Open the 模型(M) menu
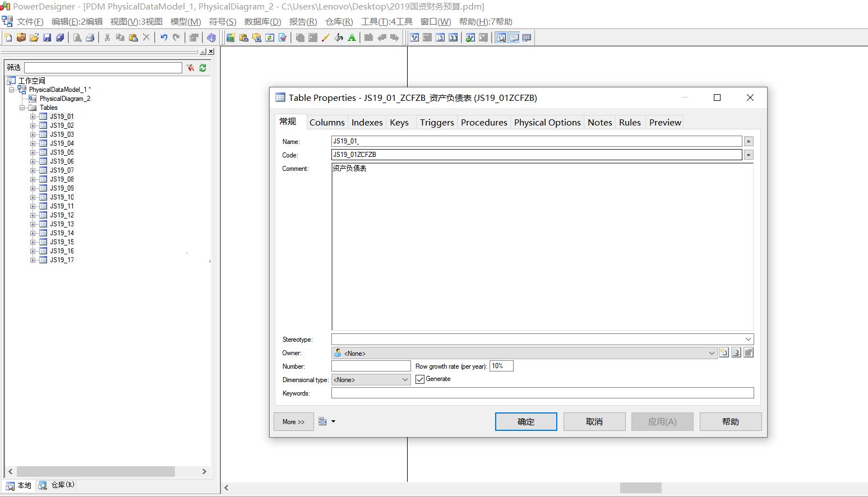The height and width of the screenshot is (497, 868). pyautogui.click(x=186, y=22)
